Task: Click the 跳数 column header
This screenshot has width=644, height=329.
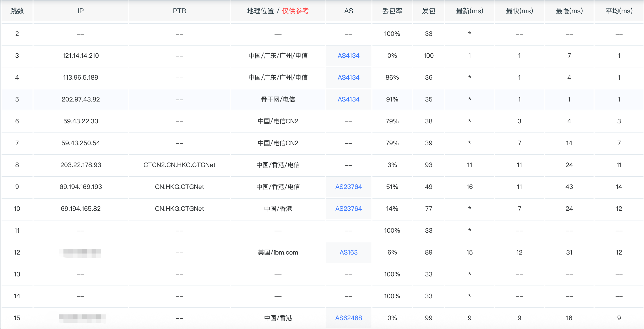Action: (x=17, y=11)
